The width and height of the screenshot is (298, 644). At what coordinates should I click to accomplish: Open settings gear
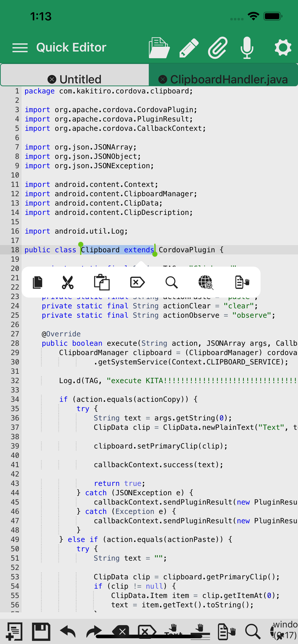coord(283,47)
